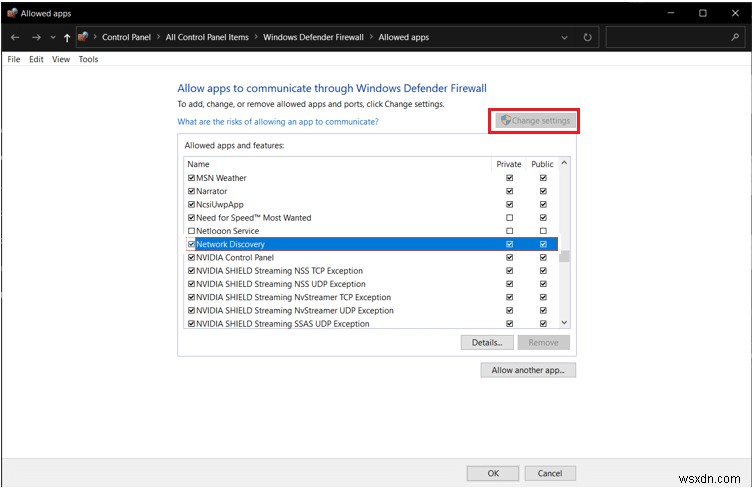
Task: Enable Public for Netlogon Service
Action: click(543, 231)
